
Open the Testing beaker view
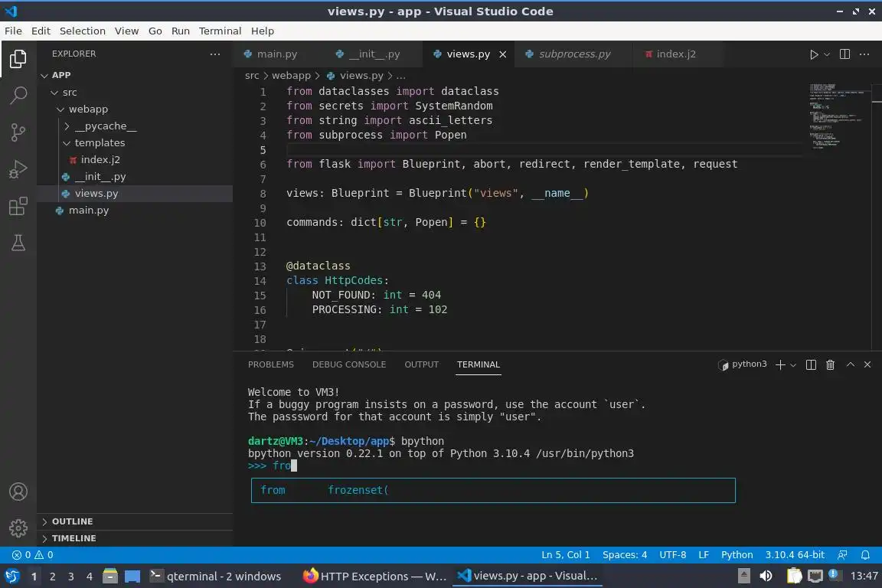(18, 243)
